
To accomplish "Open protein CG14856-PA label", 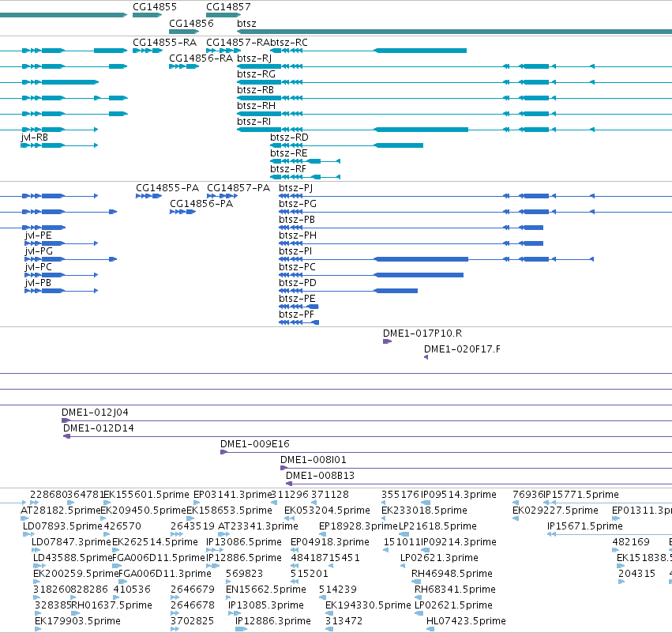I will point(201,204).
